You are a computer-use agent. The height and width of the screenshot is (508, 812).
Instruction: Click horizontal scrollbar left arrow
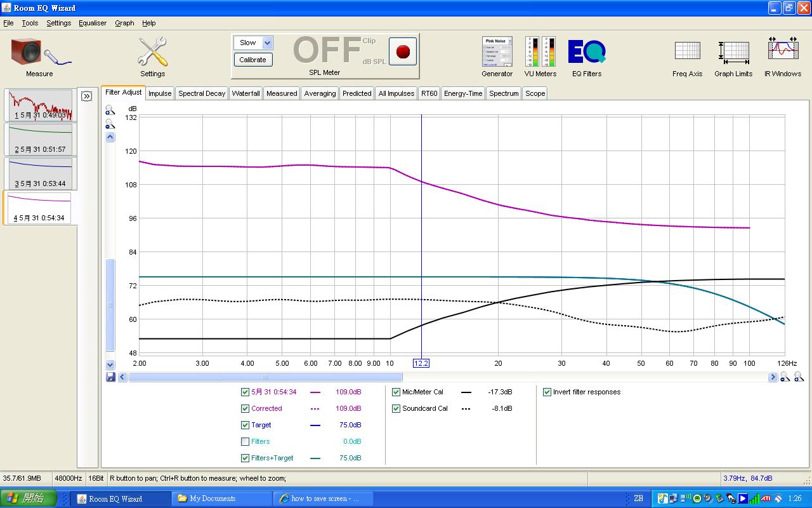123,377
